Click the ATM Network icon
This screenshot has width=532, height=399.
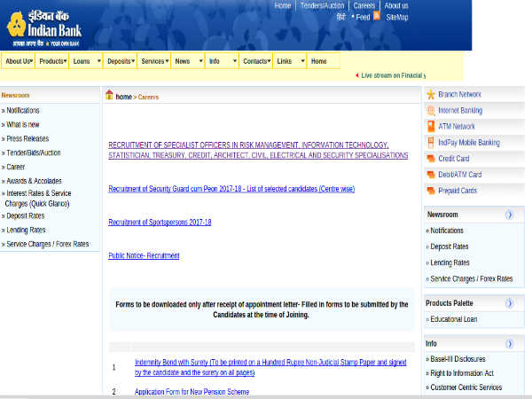click(431, 126)
